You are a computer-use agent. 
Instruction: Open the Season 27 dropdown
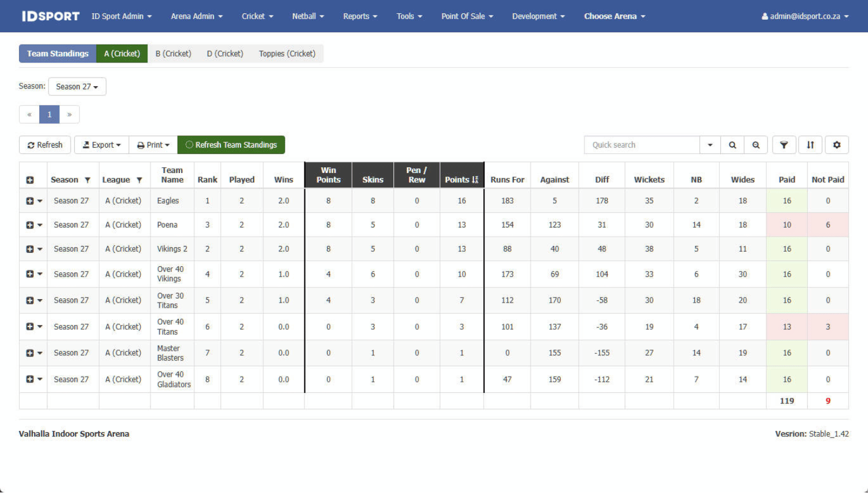click(x=77, y=87)
